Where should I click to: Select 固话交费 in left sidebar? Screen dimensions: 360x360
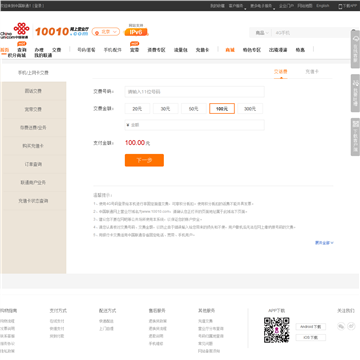(x=33, y=91)
